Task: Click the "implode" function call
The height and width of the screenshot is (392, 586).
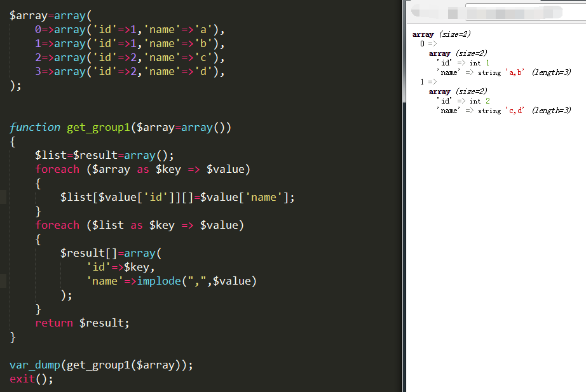Action: pos(159,281)
